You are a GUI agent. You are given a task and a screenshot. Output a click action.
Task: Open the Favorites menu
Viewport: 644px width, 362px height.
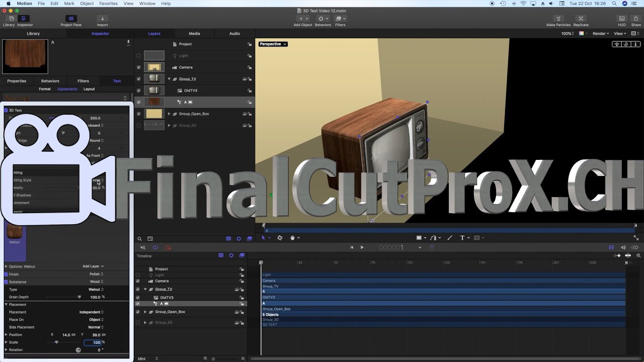point(109,4)
